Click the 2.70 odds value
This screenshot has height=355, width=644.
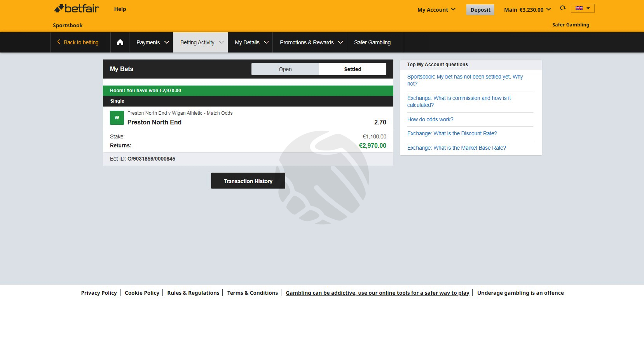(x=380, y=122)
